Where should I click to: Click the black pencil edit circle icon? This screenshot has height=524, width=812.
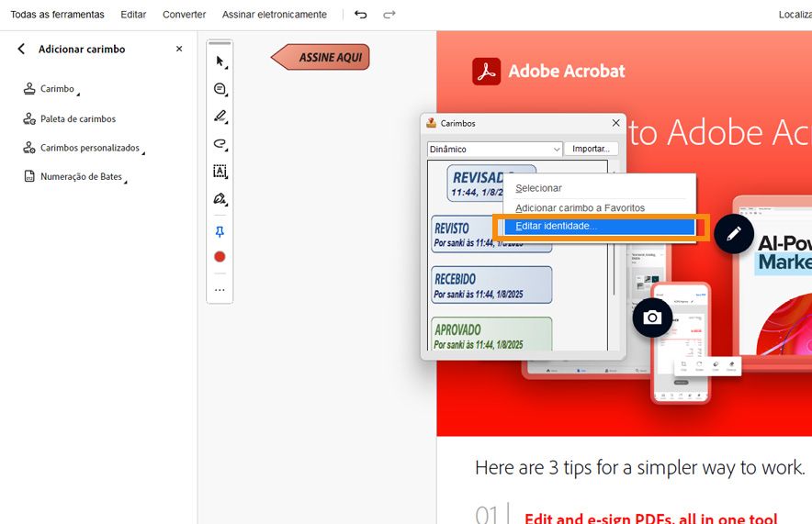pyautogui.click(x=734, y=234)
